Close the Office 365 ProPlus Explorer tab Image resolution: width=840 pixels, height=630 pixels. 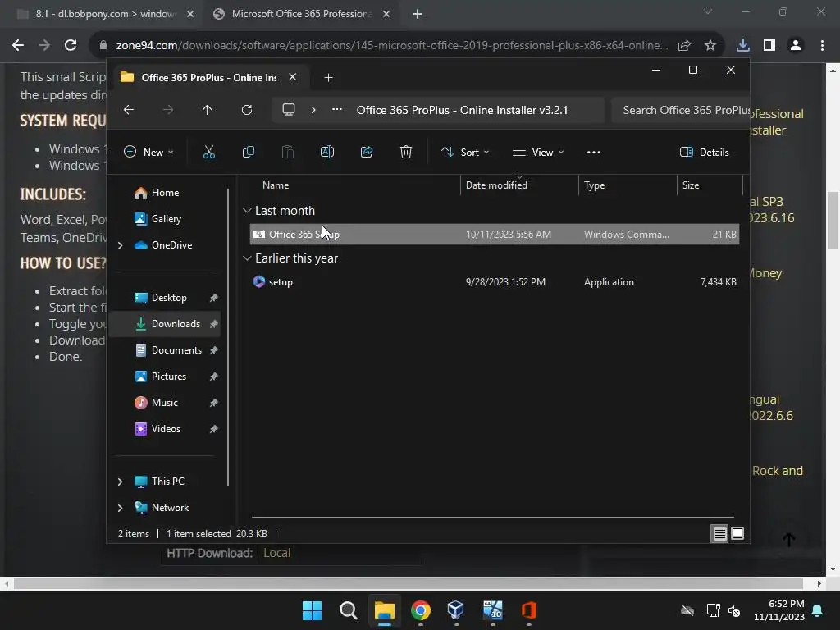293,77
